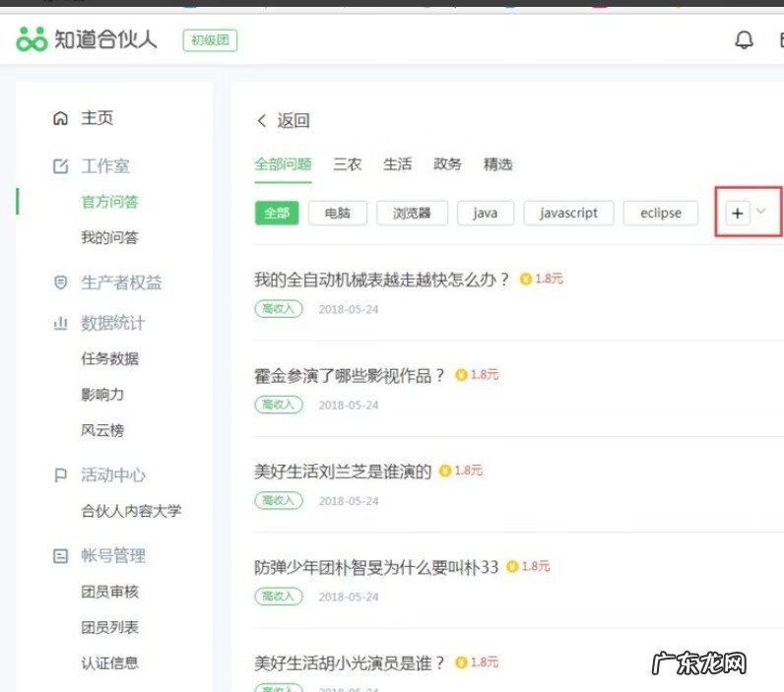
Task: Click 高收入 badge under 霍金 question
Action: (x=279, y=405)
